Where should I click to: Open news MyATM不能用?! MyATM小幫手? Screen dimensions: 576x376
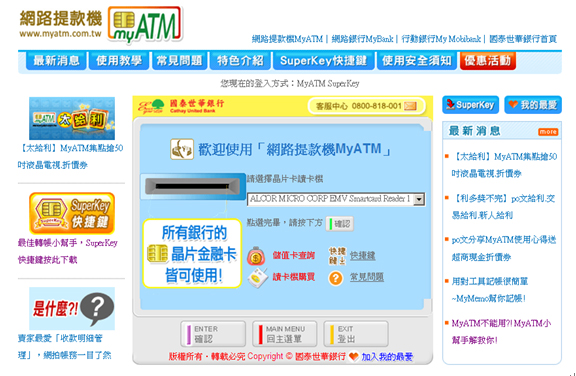[x=501, y=332]
